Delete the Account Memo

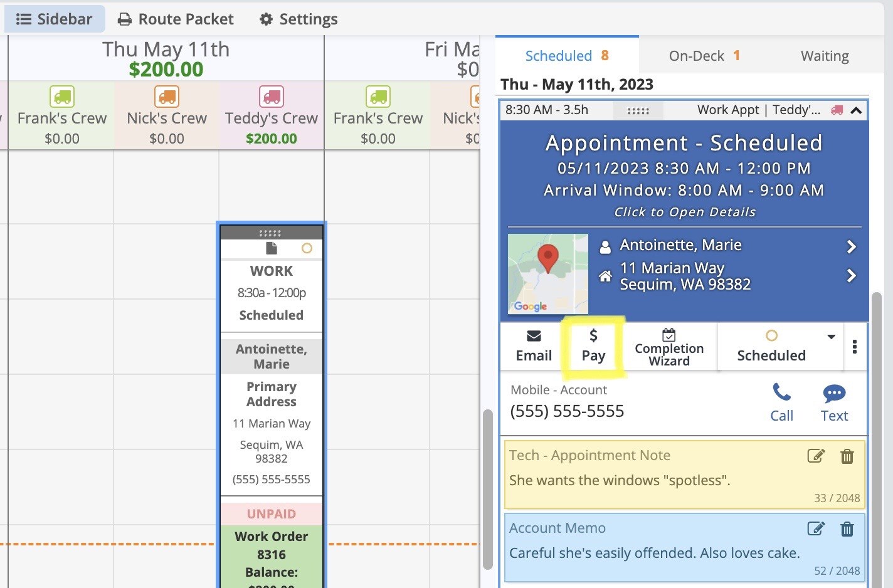click(847, 529)
